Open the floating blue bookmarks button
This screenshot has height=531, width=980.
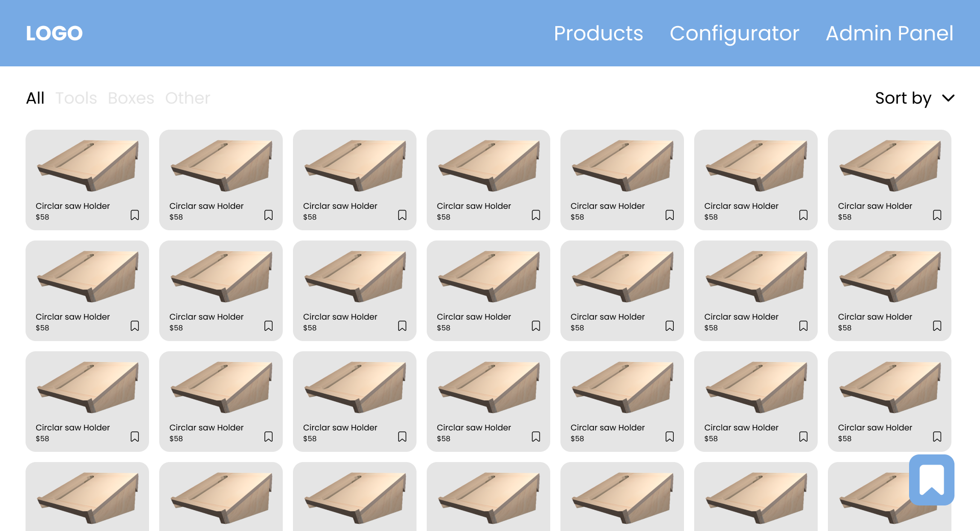pyautogui.click(x=932, y=480)
